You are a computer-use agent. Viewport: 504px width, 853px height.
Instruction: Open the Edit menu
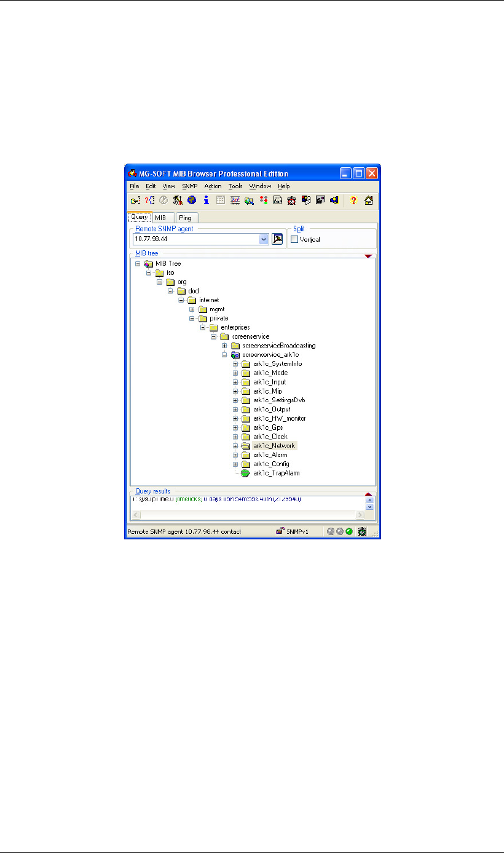click(151, 186)
